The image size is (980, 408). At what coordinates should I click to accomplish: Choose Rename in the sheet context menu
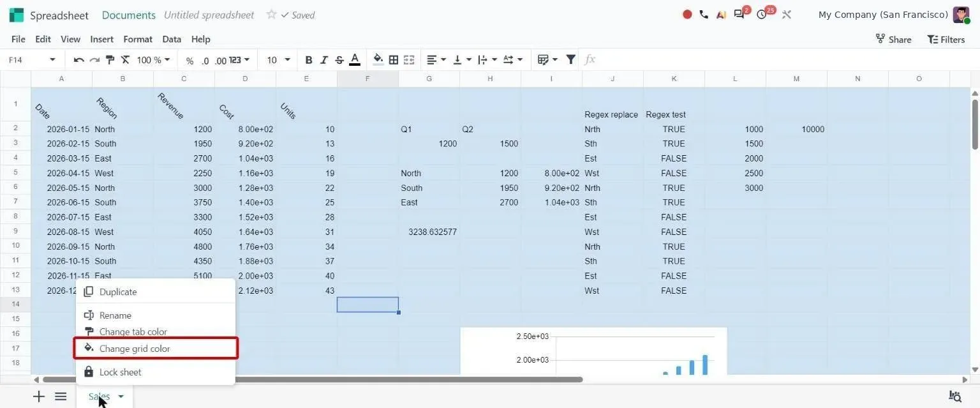156,315
